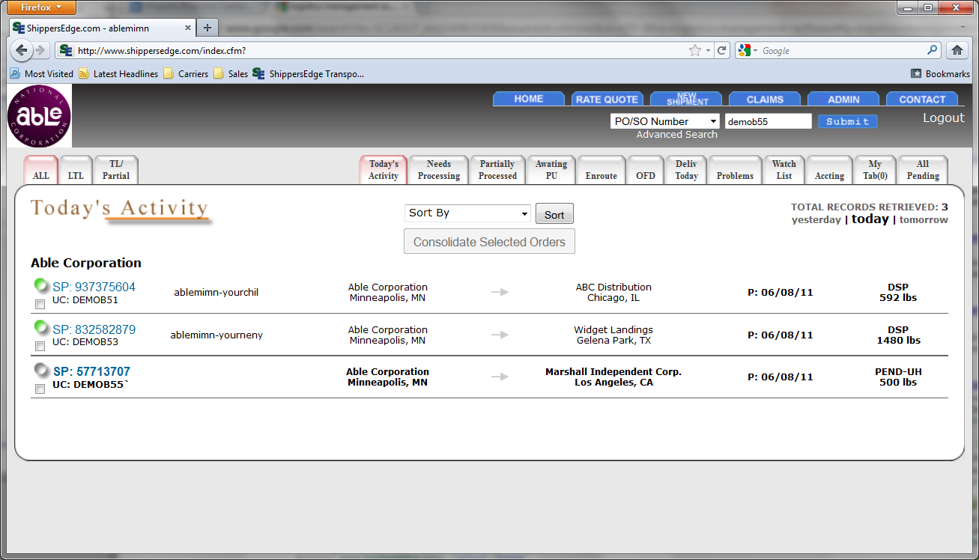Click the ADMIN navigation button
979x560 pixels.
pos(843,99)
